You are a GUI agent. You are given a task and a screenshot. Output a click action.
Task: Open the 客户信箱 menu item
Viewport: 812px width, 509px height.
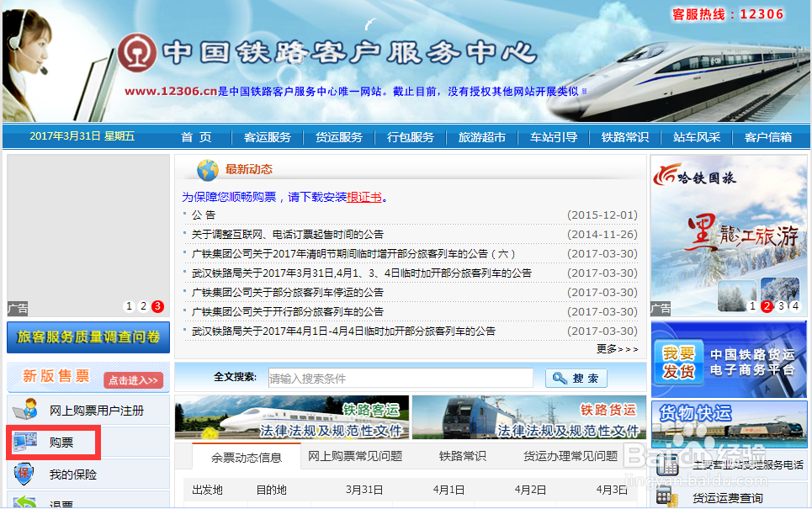tap(770, 136)
